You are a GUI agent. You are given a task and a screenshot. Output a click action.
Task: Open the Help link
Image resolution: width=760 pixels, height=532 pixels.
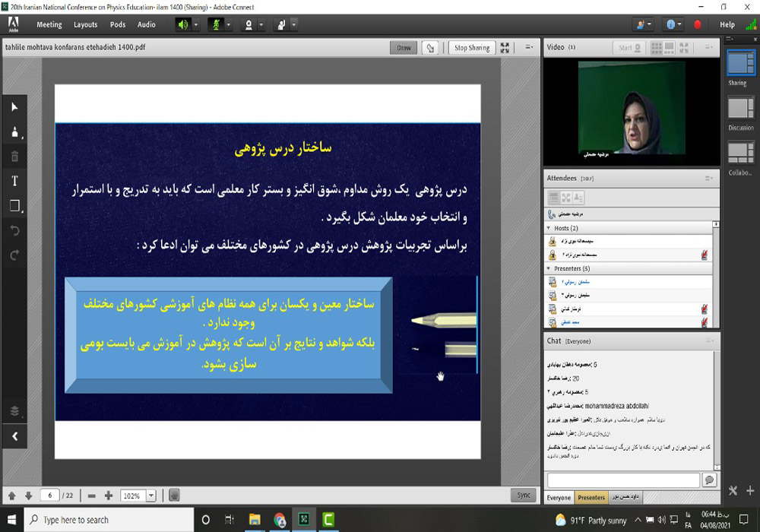(727, 24)
